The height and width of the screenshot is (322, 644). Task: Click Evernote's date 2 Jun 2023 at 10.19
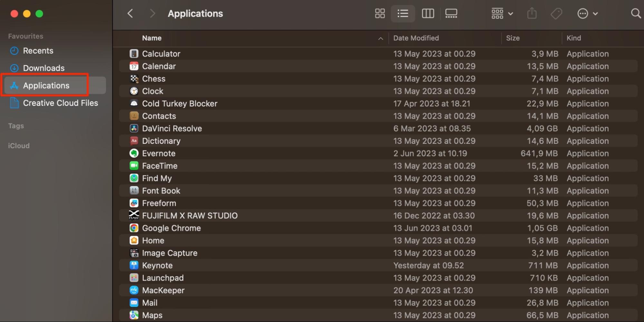(x=430, y=153)
